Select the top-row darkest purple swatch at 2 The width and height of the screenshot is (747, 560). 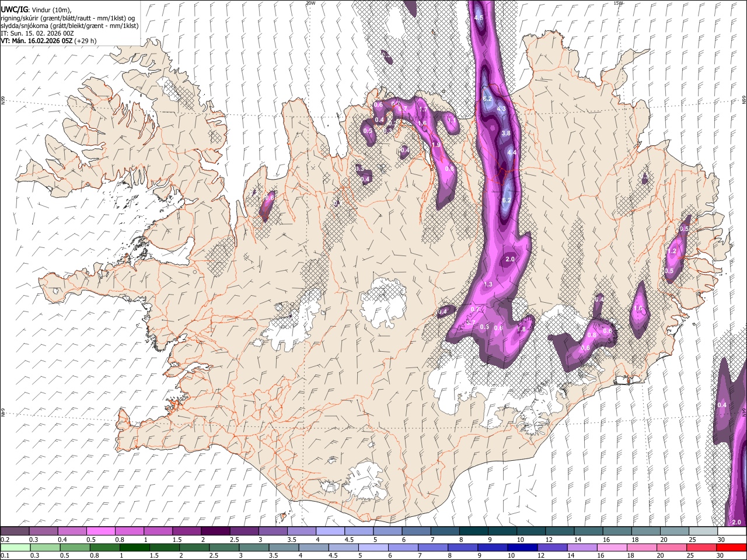[215, 531]
